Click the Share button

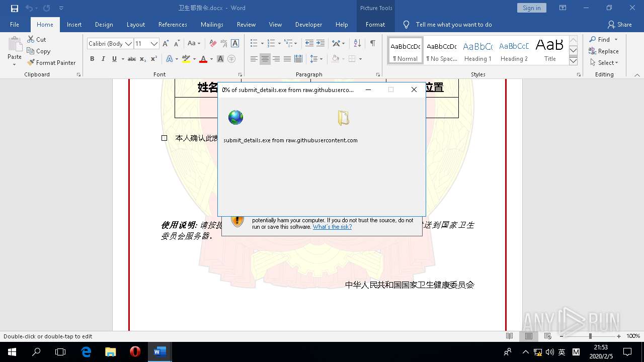coord(619,25)
